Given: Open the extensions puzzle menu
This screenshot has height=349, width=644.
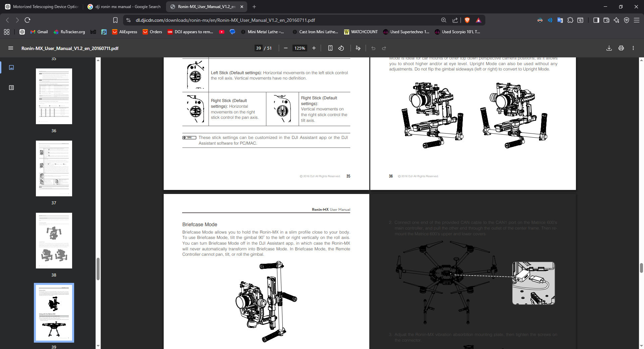Looking at the screenshot, I should coord(570,20).
